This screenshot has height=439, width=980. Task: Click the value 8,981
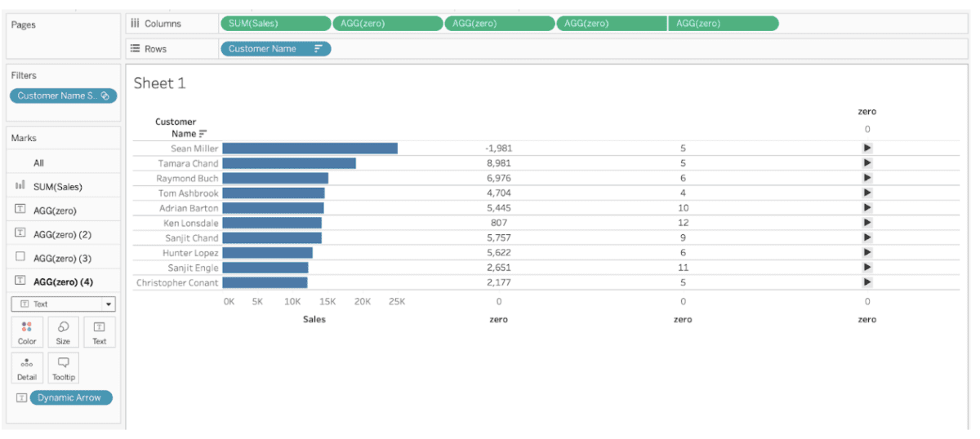point(498,163)
